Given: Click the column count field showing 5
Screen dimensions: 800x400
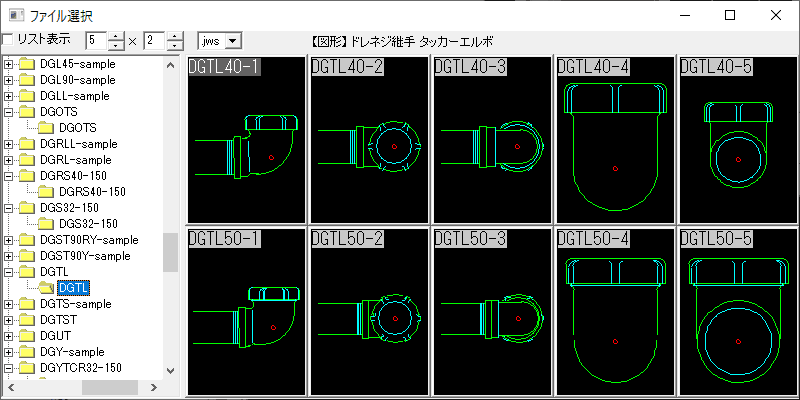Looking at the screenshot, I should [x=96, y=41].
